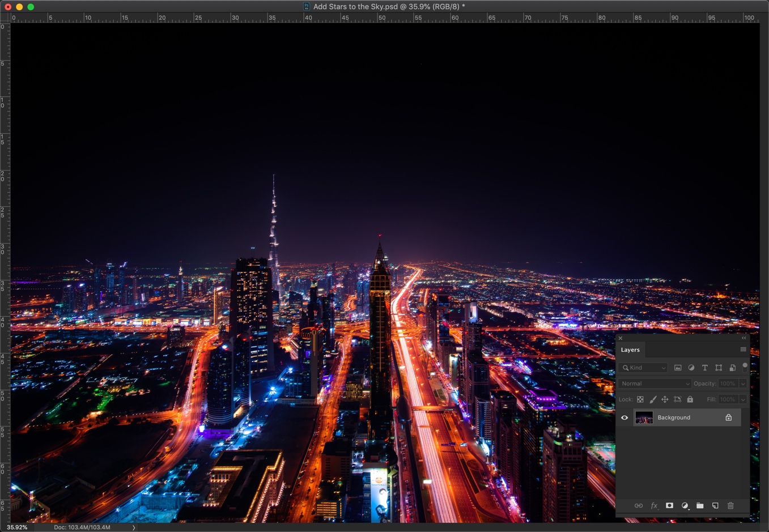Screen dimensions: 769x532
Task: Click the Photoshop document icon in title
Action: pos(307,7)
